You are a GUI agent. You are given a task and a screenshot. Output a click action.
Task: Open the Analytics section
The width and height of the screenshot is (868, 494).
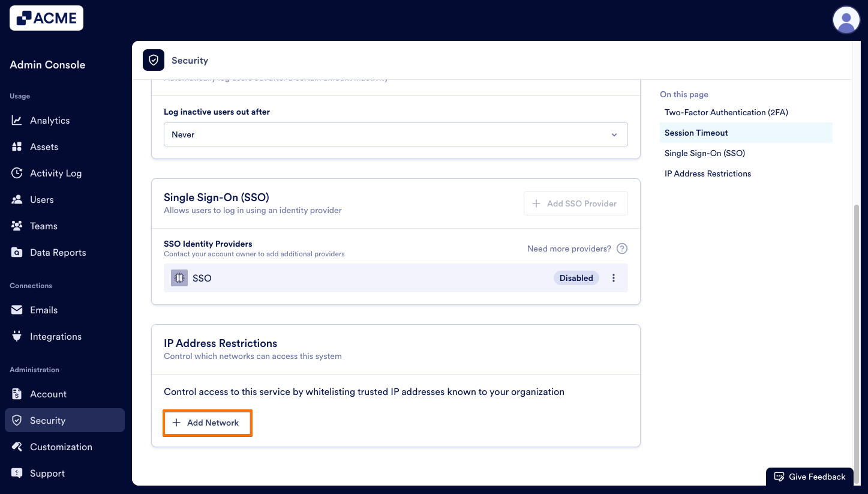click(x=49, y=120)
